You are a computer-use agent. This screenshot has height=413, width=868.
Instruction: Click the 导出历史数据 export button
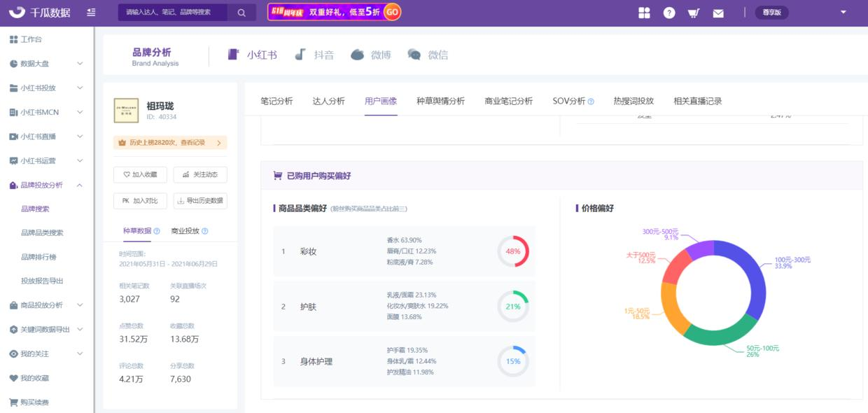199,201
